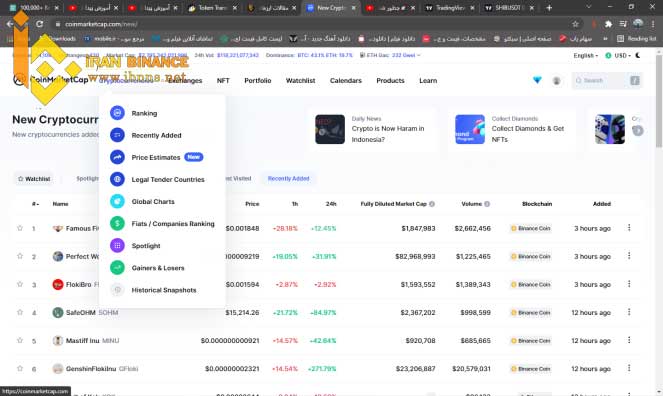Open the Calendars nav item
Image resolution: width=663 pixels, height=396 pixels.
345,80
